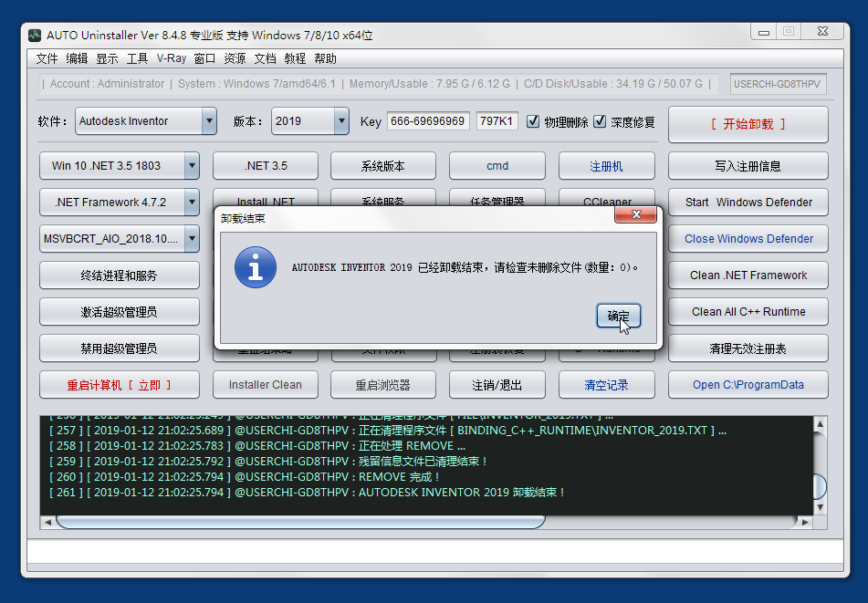The image size is (868, 603).
Task: Click log line 260 REMOVE 完成
Action: pyautogui.click(x=244, y=477)
